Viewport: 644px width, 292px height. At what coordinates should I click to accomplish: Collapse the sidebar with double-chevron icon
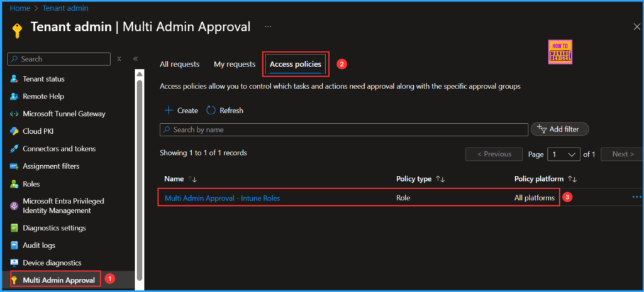coord(135,59)
